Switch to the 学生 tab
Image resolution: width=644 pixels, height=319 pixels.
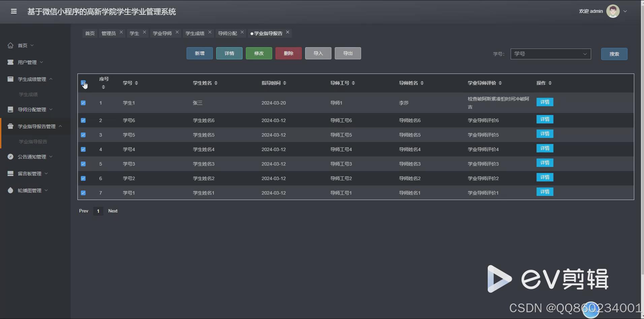[x=134, y=33]
